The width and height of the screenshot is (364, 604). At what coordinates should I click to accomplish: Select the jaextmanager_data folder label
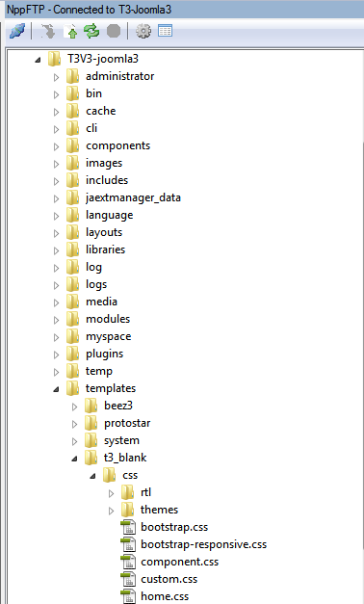click(133, 197)
